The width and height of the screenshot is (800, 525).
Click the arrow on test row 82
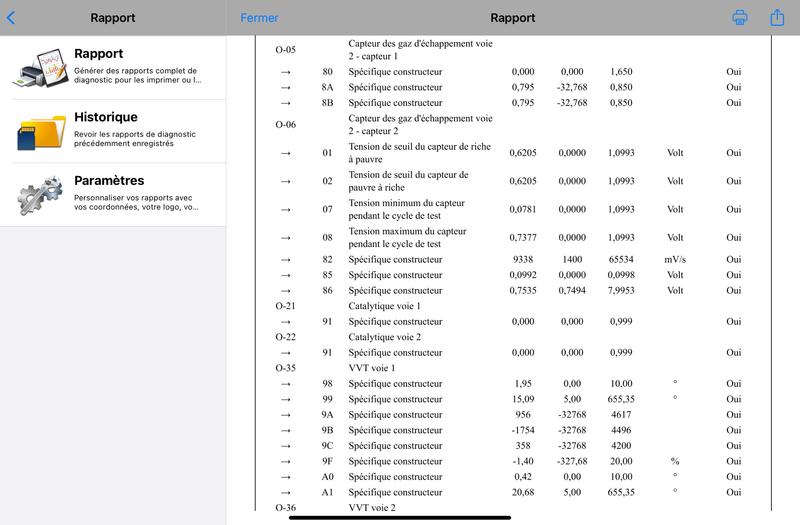point(286,260)
